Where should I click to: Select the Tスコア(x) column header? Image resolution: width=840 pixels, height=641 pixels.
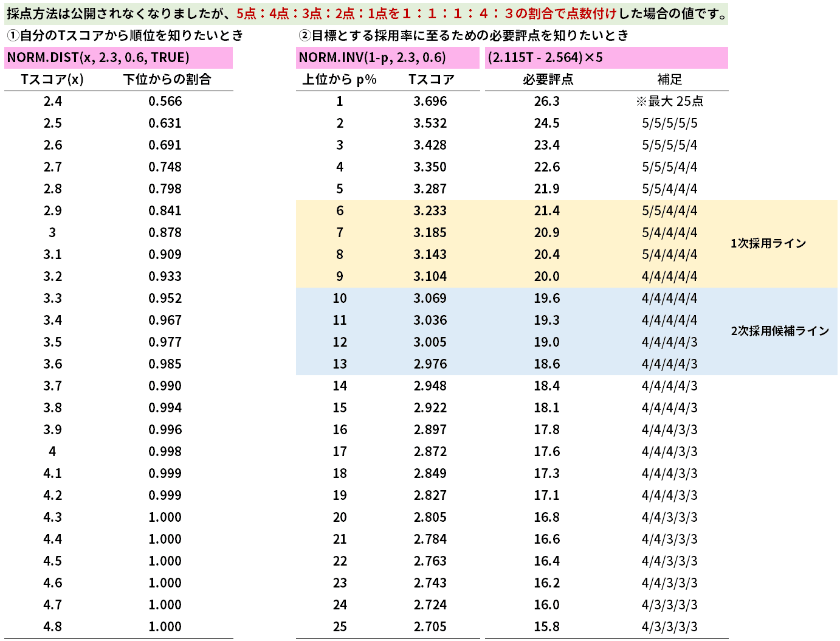[x=52, y=80]
